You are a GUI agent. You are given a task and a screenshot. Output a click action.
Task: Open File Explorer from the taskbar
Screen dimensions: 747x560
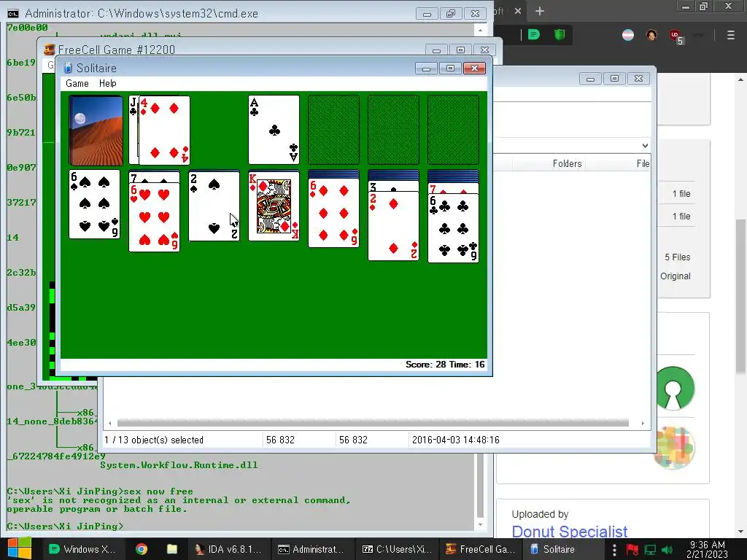[x=172, y=549]
